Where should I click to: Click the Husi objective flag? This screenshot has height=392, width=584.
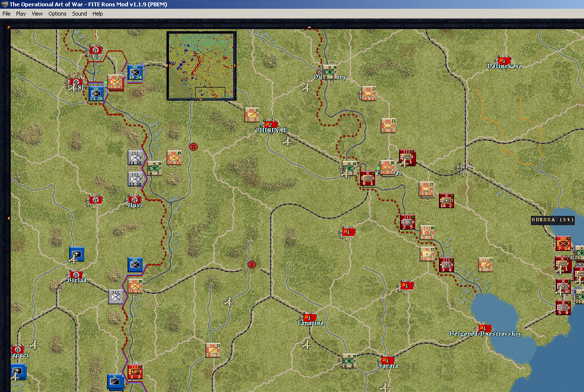[134, 199]
